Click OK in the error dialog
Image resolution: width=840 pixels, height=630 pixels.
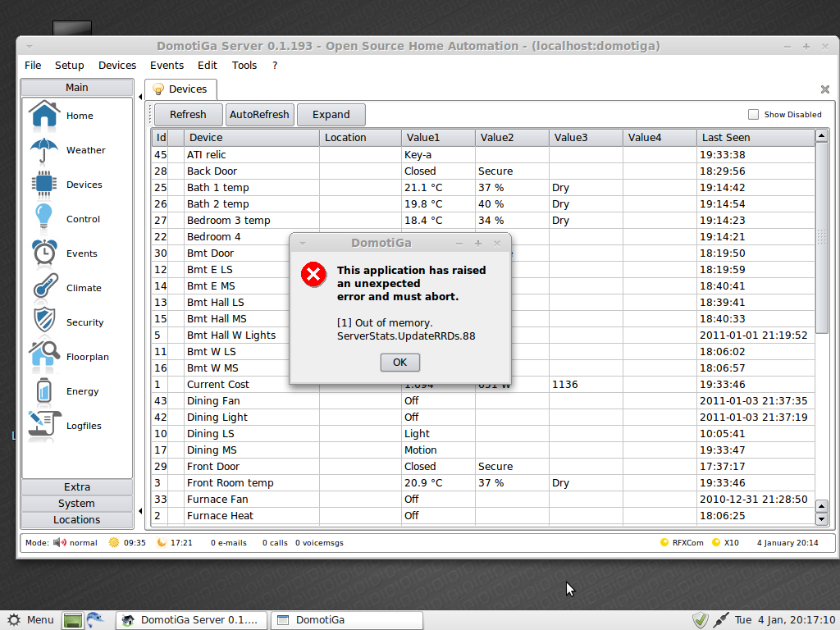tap(400, 363)
